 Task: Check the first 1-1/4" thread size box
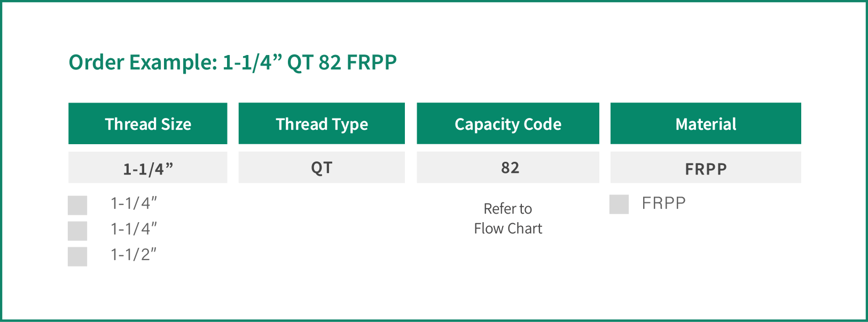(77, 205)
